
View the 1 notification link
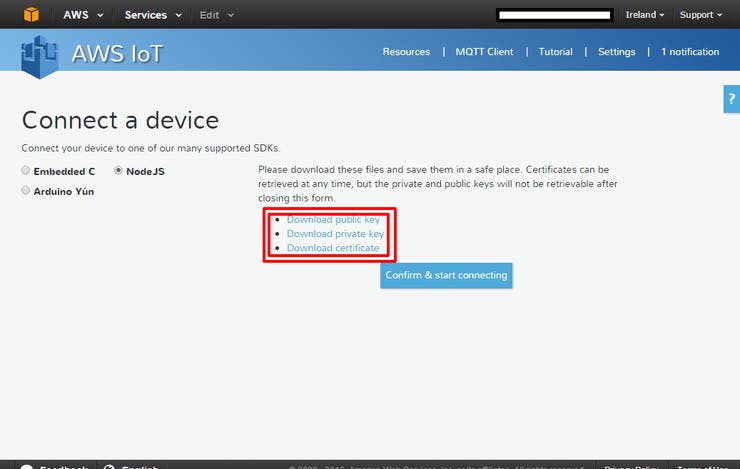pos(690,52)
